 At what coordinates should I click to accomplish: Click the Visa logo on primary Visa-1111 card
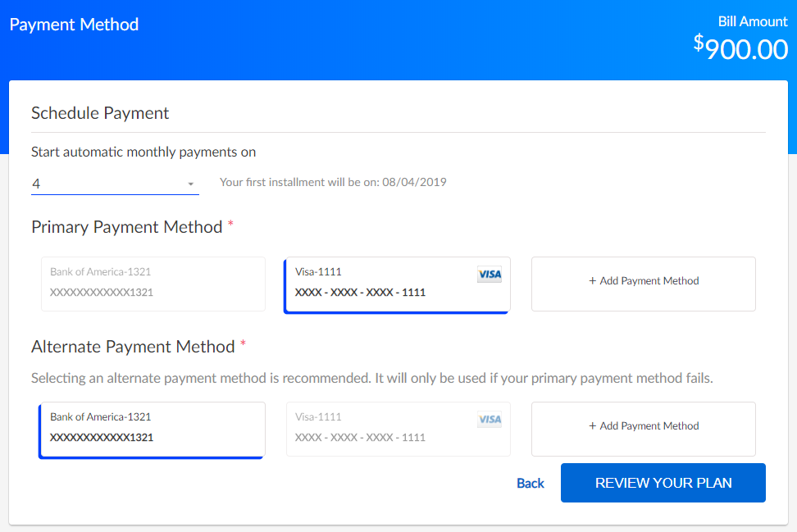point(490,275)
